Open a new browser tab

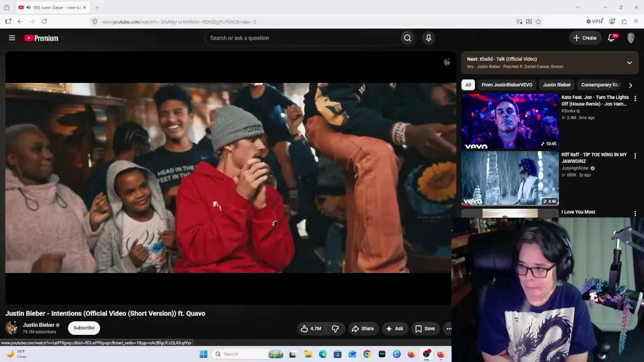pyautogui.click(x=97, y=8)
